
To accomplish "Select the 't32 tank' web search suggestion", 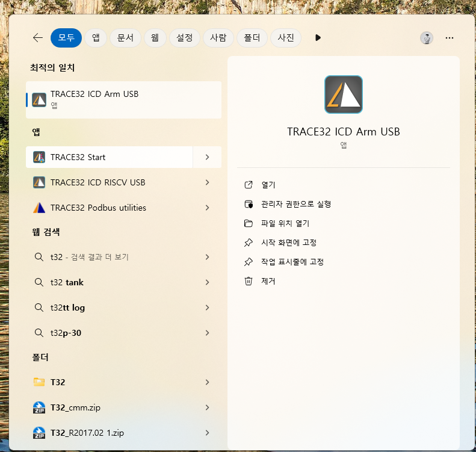I will pyautogui.click(x=67, y=282).
